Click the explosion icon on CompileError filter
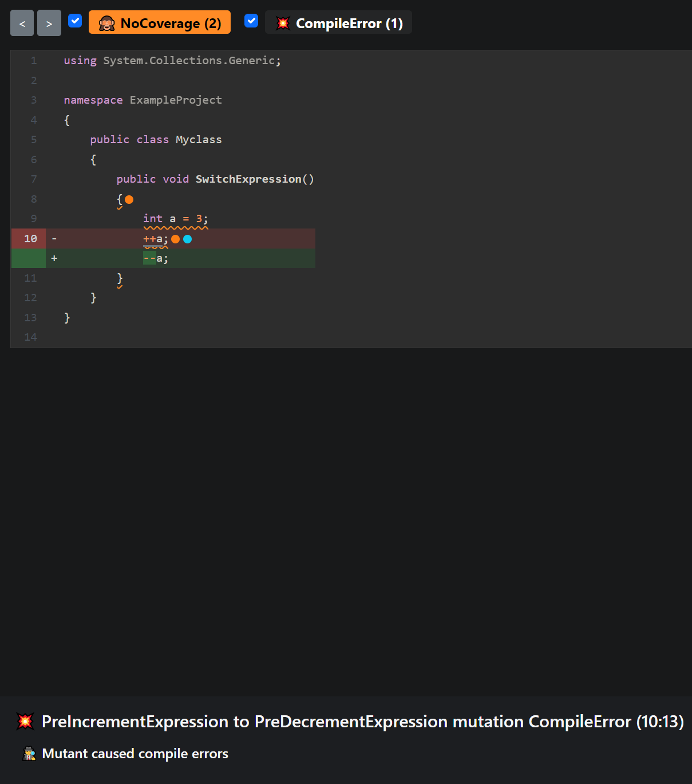Viewport: 692px width, 784px height. pos(283,23)
